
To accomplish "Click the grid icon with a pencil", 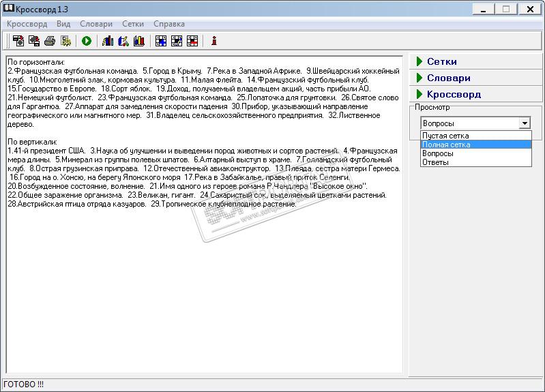I will pos(176,41).
